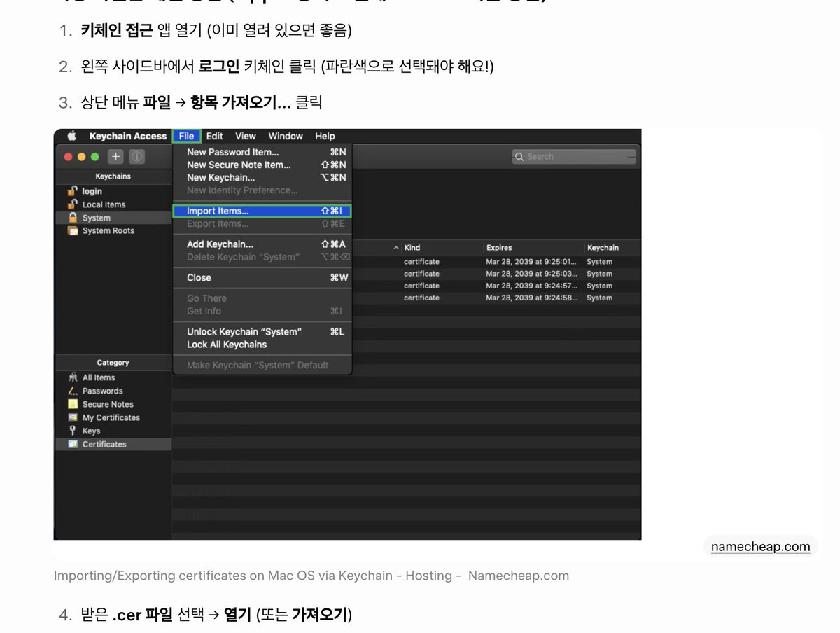
Task: Select the Passwords category
Action: click(113, 391)
